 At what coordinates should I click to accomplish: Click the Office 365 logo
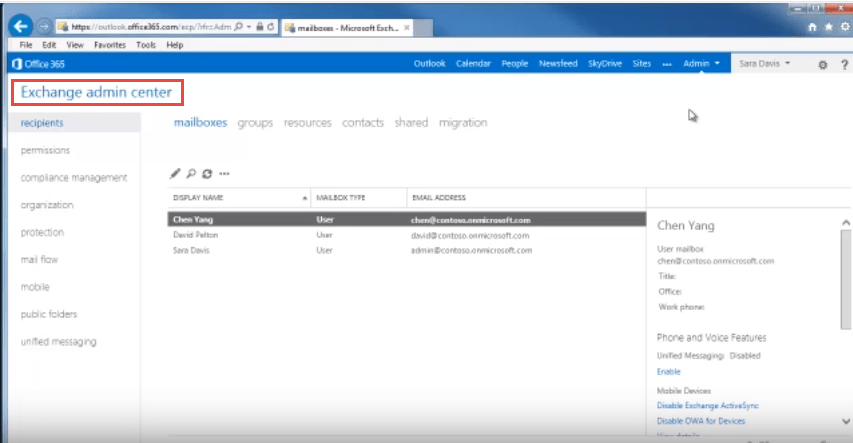pyautogui.click(x=38, y=64)
